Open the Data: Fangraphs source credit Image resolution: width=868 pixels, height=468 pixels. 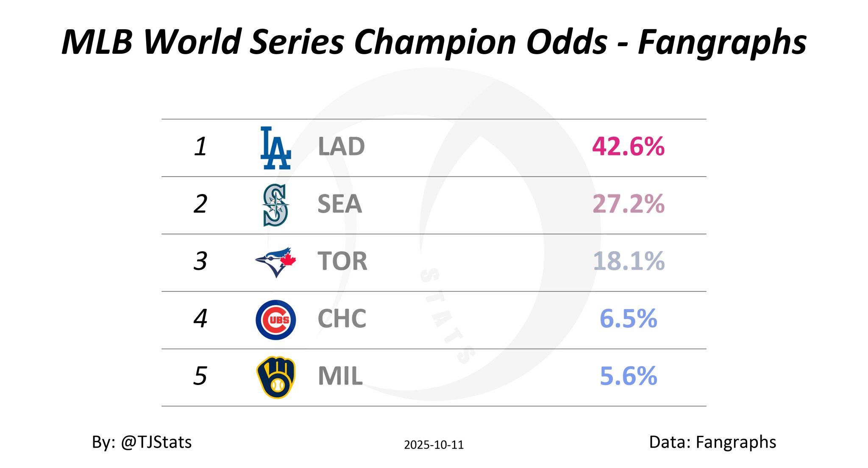[712, 442]
